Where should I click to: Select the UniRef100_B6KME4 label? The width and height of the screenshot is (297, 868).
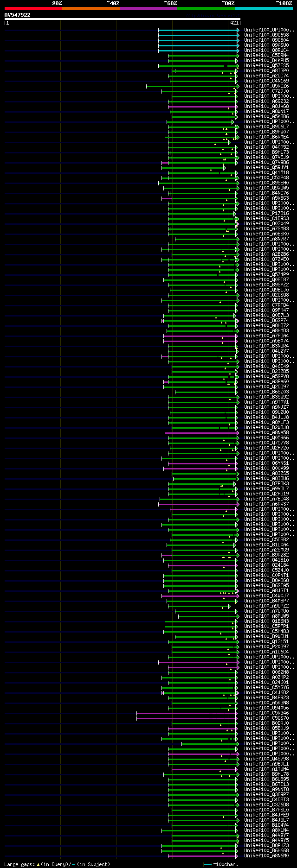point(266,137)
